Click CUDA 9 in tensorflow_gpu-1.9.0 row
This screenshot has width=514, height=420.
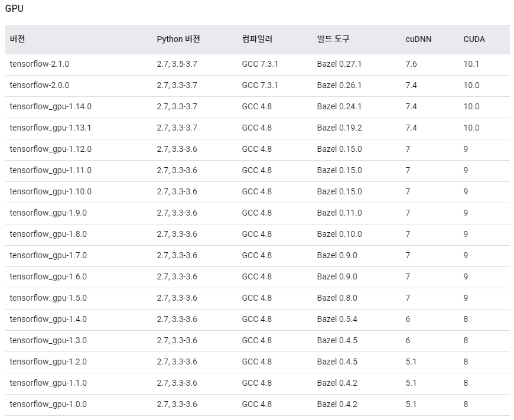click(466, 213)
